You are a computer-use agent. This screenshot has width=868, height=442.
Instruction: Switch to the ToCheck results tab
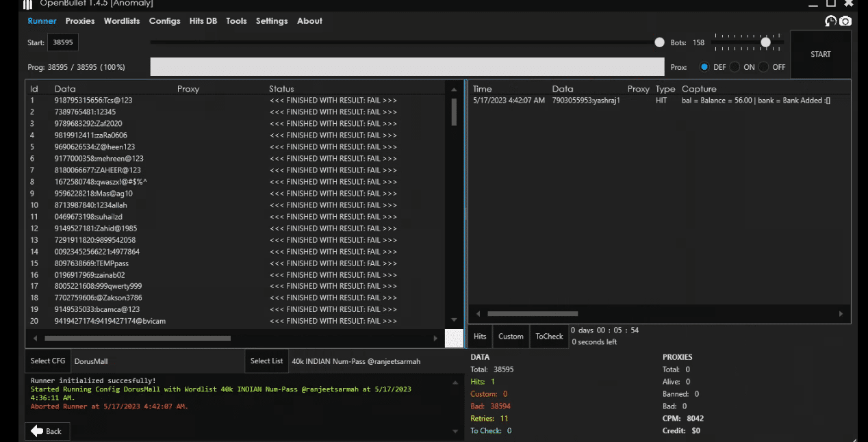pyautogui.click(x=549, y=336)
